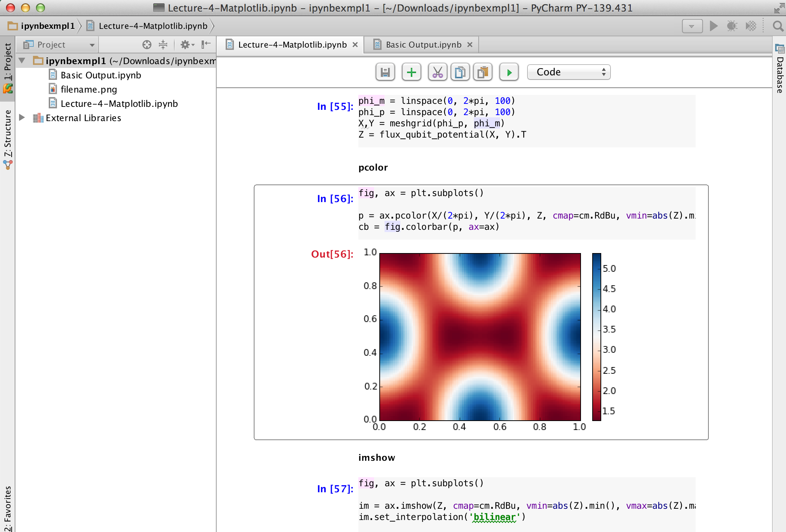Click the Run button in the main toolbar
Viewport: 786px width, 532px height.
click(x=714, y=26)
